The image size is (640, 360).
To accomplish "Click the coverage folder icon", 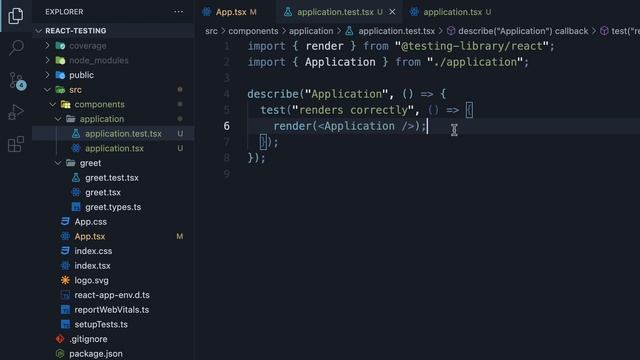I will [x=60, y=46].
